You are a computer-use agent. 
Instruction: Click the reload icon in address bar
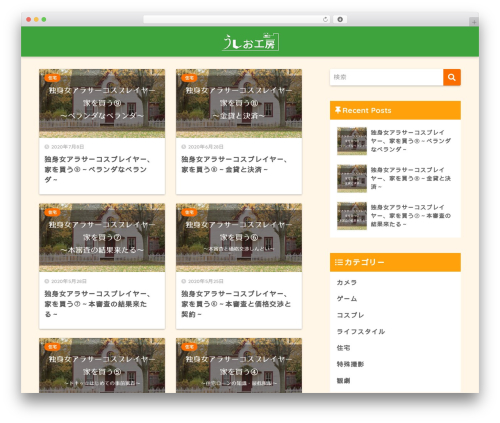pos(325,19)
